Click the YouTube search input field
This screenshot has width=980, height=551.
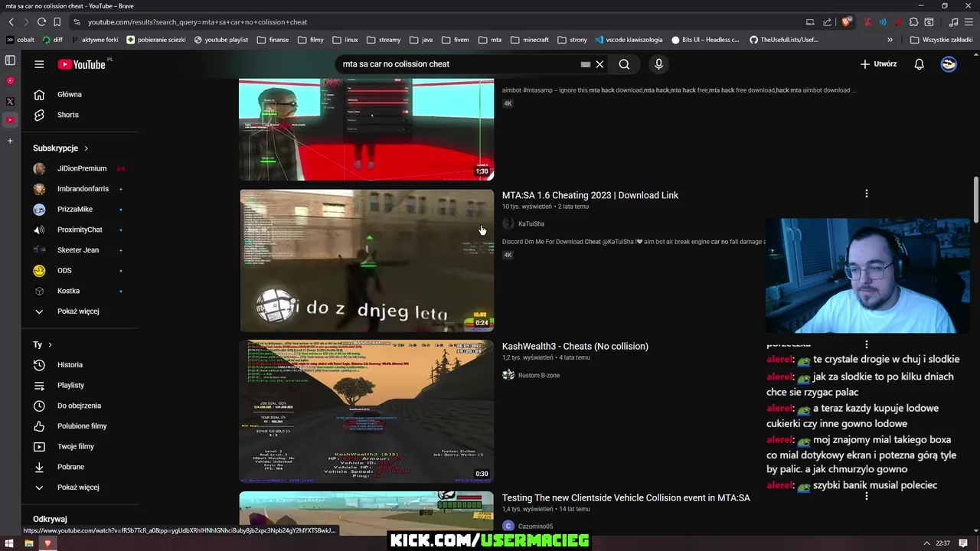pyautogui.click(x=459, y=64)
